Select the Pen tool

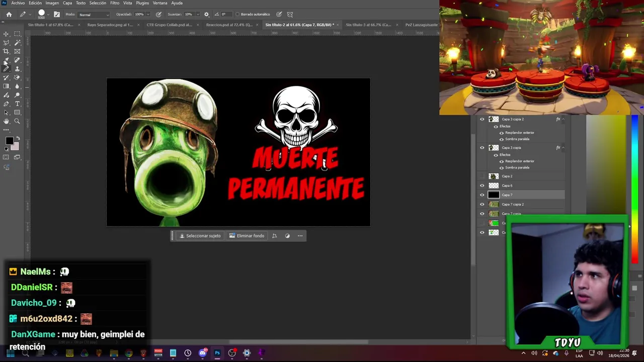pos(6,104)
